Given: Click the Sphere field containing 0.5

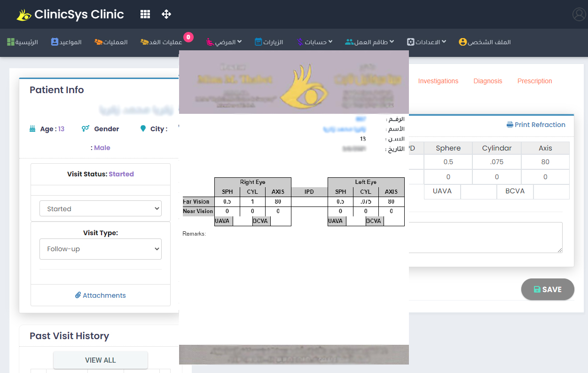Looking at the screenshot, I should click(x=448, y=162).
